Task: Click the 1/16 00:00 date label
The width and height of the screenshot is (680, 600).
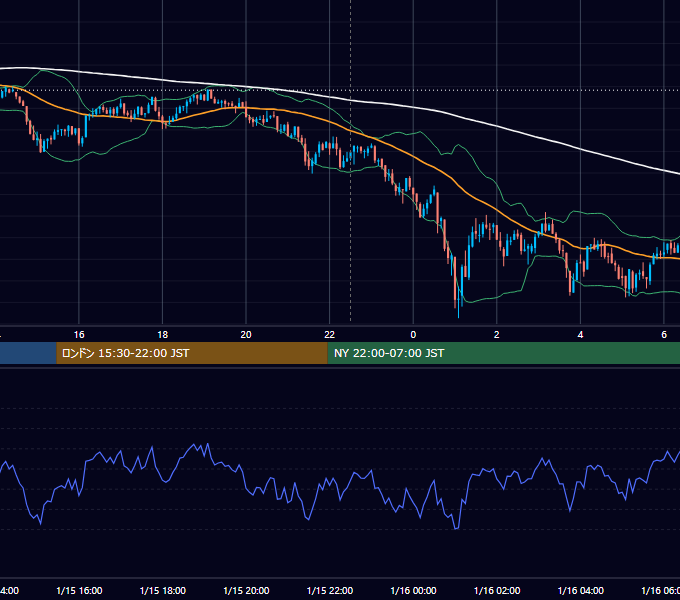Action: pos(413,590)
